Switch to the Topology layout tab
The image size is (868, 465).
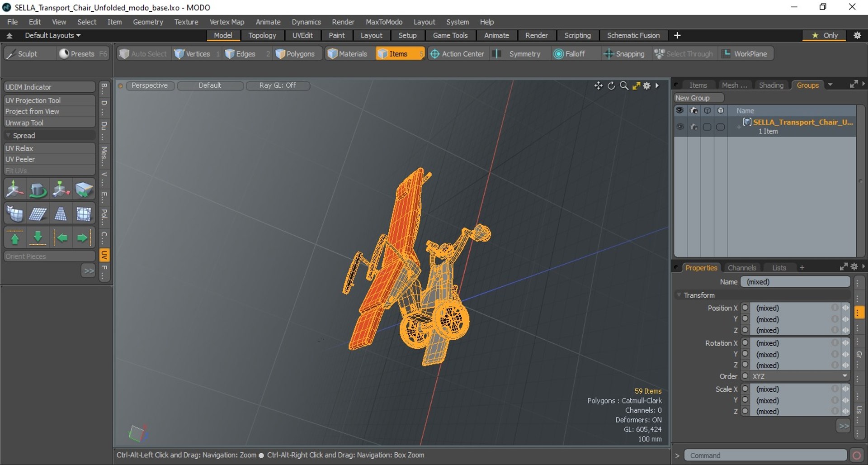262,35
